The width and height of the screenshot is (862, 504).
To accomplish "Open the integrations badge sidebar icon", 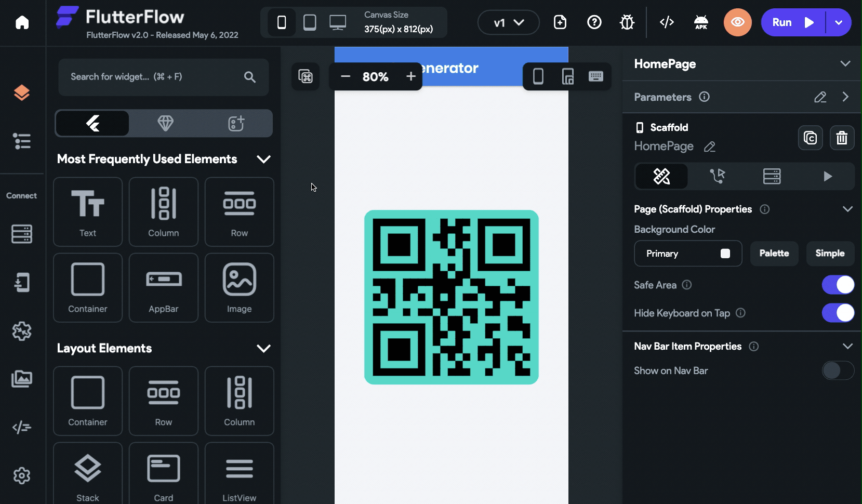I will [x=22, y=331].
